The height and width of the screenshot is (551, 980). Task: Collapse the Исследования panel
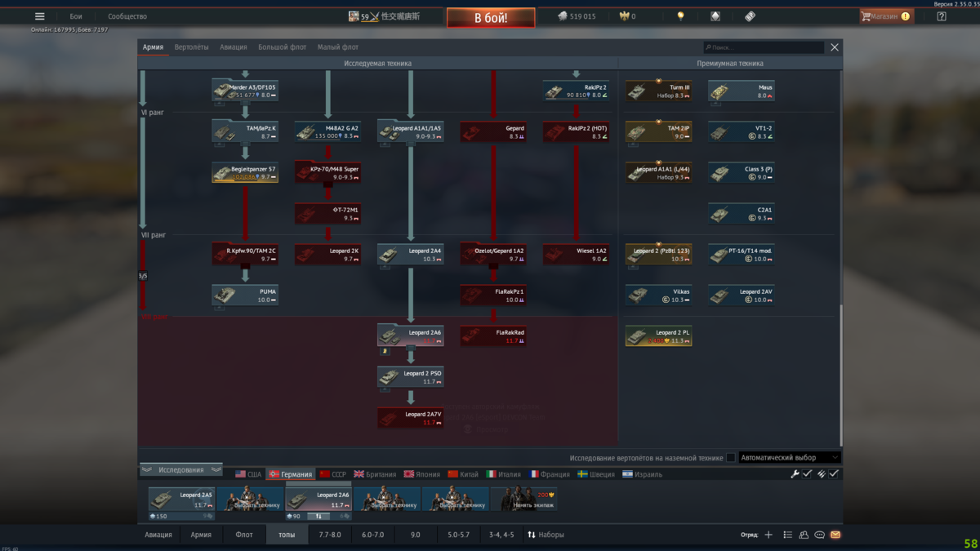[180, 469]
